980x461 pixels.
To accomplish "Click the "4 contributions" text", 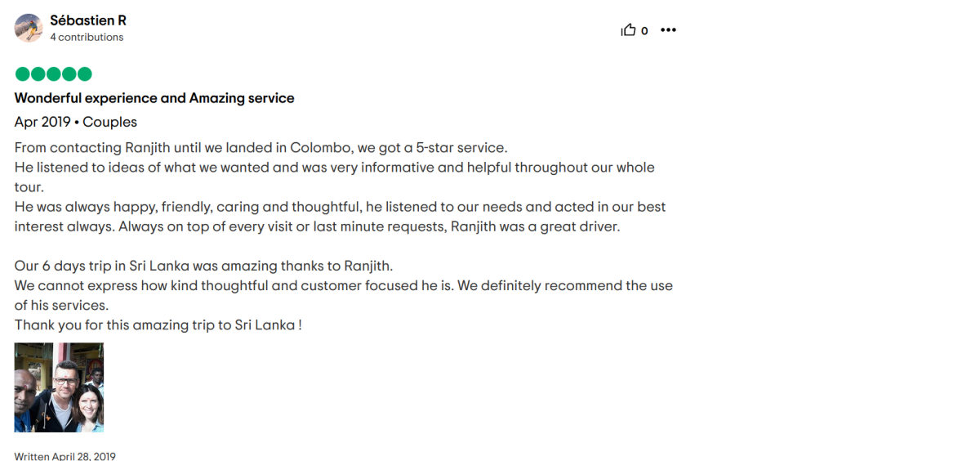I will [87, 38].
